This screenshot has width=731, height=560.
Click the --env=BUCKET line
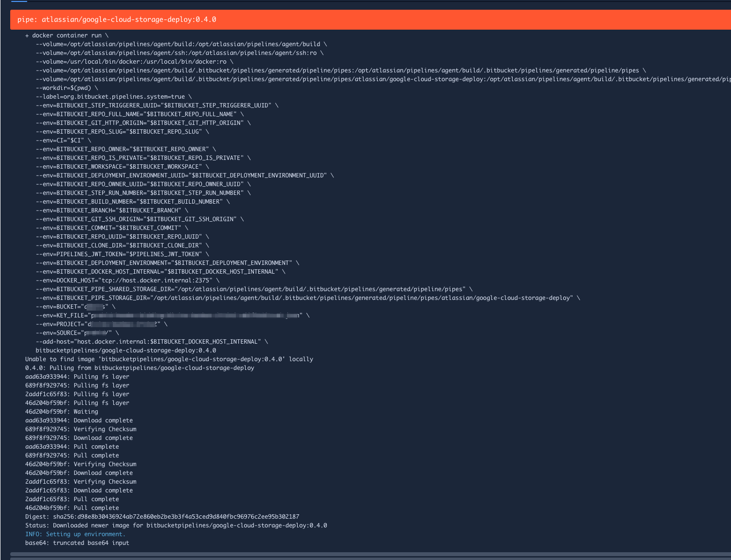coord(75,307)
